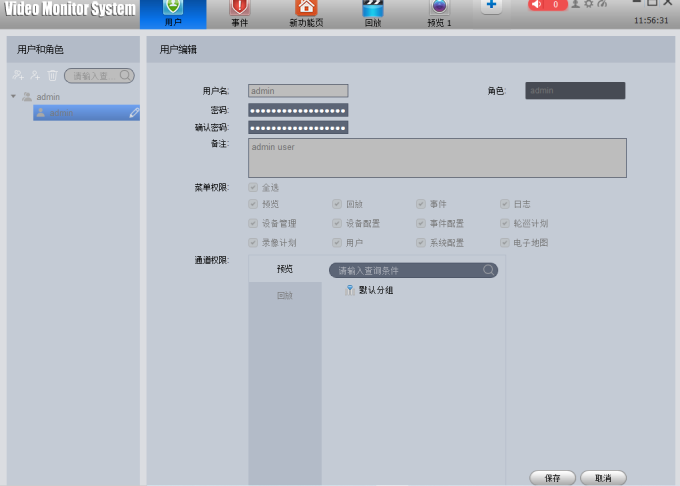
Task: Click the plus icon to add tab
Action: (490, 6)
